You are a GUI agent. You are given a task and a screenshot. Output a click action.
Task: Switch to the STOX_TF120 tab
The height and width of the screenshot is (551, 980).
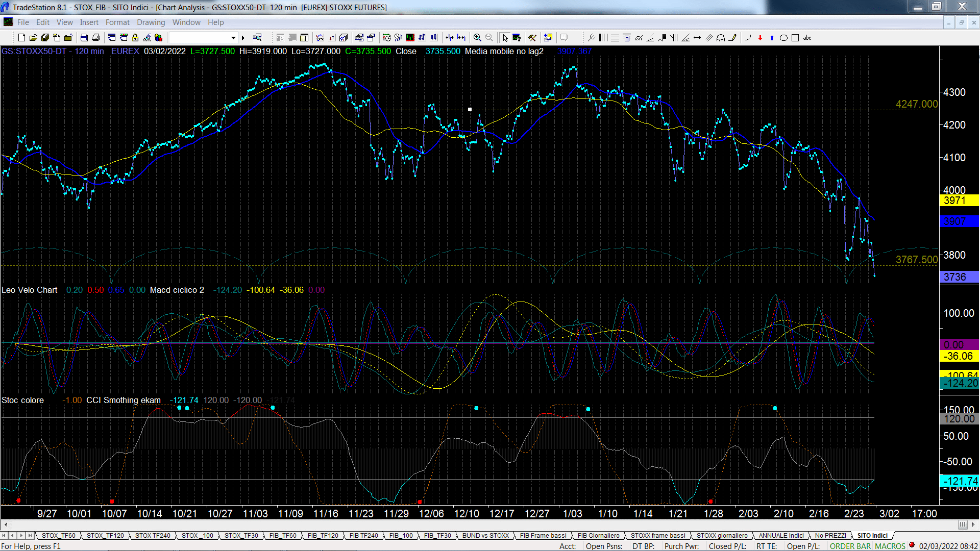[105, 536]
